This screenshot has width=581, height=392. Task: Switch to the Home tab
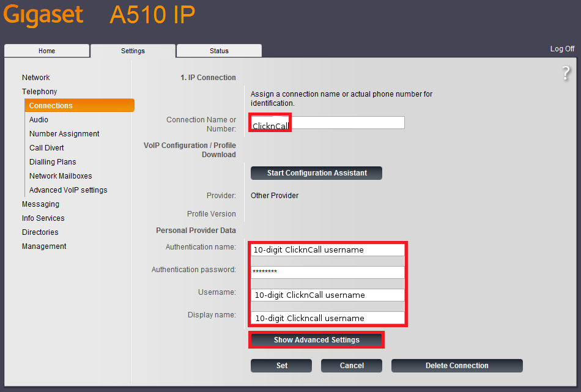pos(46,51)
